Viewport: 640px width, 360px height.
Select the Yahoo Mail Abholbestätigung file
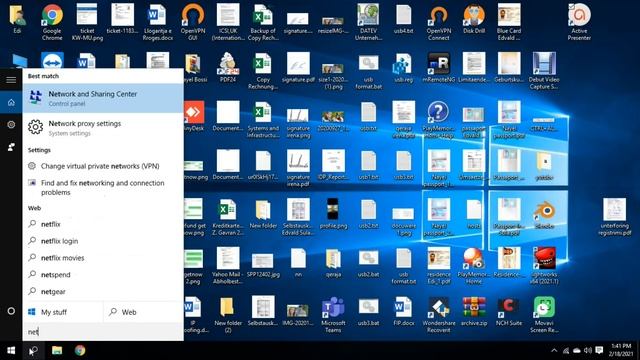228,266
